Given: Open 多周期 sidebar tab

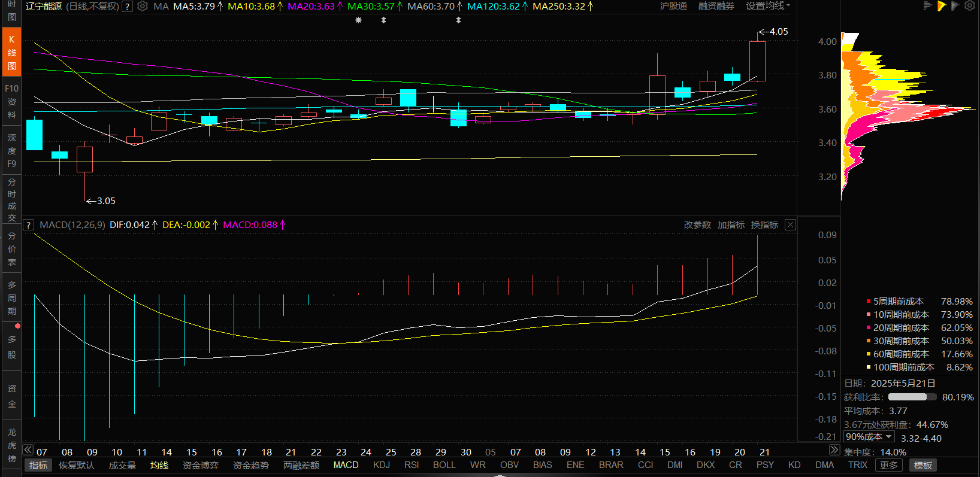Looking at the screenshot, I should 11,298.
